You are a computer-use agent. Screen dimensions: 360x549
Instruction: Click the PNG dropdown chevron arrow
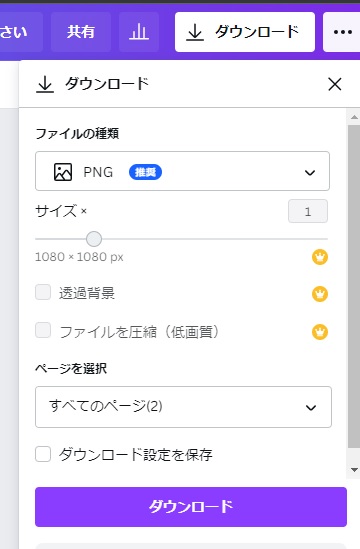tap(310, 173)
